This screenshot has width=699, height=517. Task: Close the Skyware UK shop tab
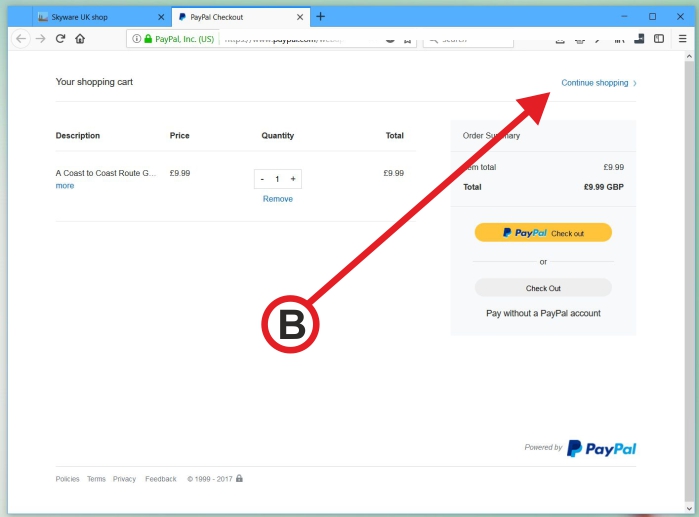coord(161,17)
